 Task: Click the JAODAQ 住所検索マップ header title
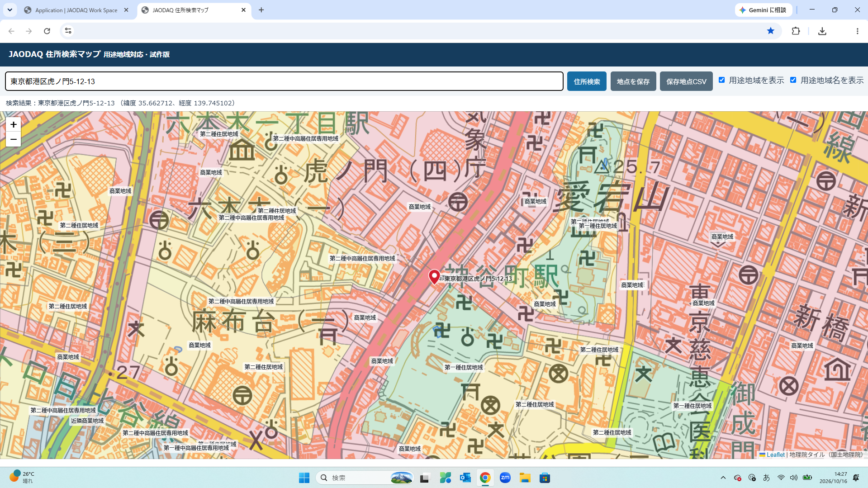click(x=54, y=54)
